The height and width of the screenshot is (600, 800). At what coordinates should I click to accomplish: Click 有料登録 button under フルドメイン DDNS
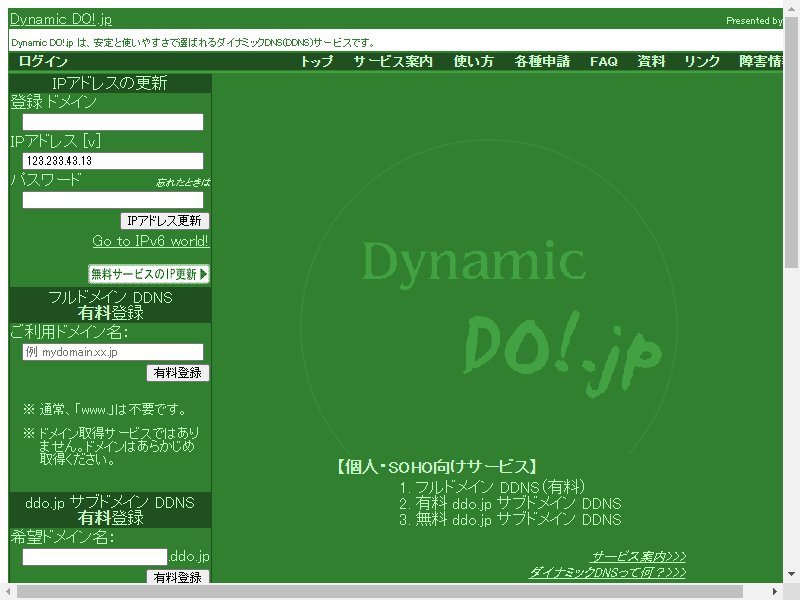pos(178,373)
